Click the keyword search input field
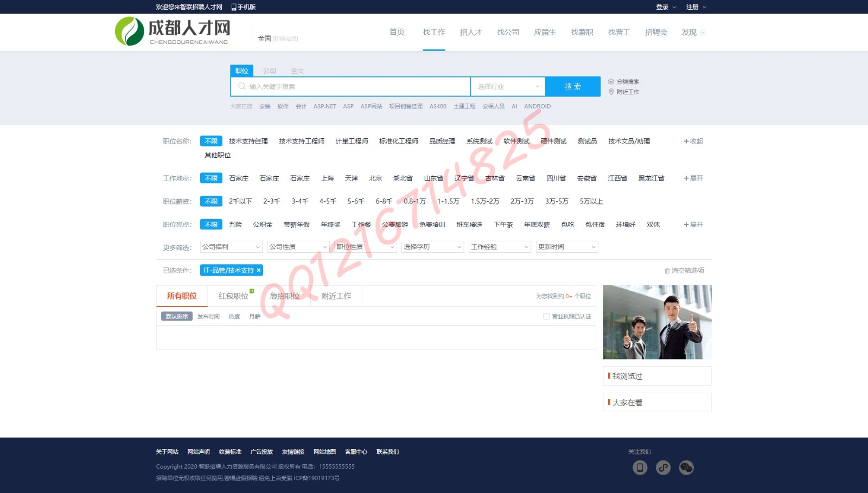Screen dimensions: 868x493 (x=353, y=87)
